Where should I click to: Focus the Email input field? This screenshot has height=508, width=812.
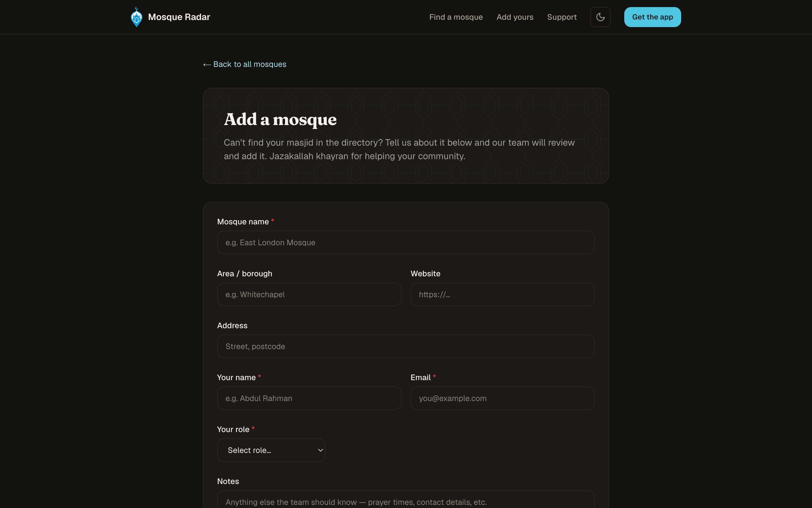(x=502, y=398)
